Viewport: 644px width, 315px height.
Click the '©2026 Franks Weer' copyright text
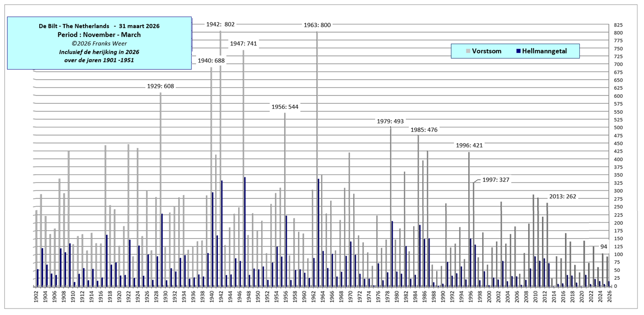tap(99, 43)
